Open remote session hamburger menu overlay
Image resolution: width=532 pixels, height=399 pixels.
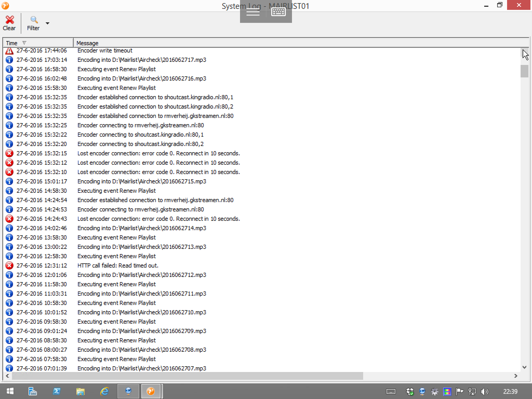(253, 12)
